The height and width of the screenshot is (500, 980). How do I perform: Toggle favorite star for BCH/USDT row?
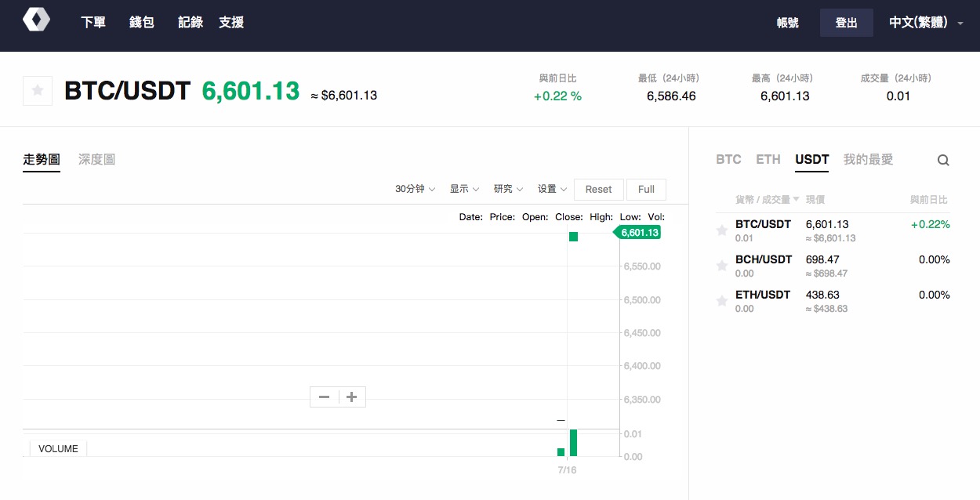pyautogui.click(x=722, y=266)
